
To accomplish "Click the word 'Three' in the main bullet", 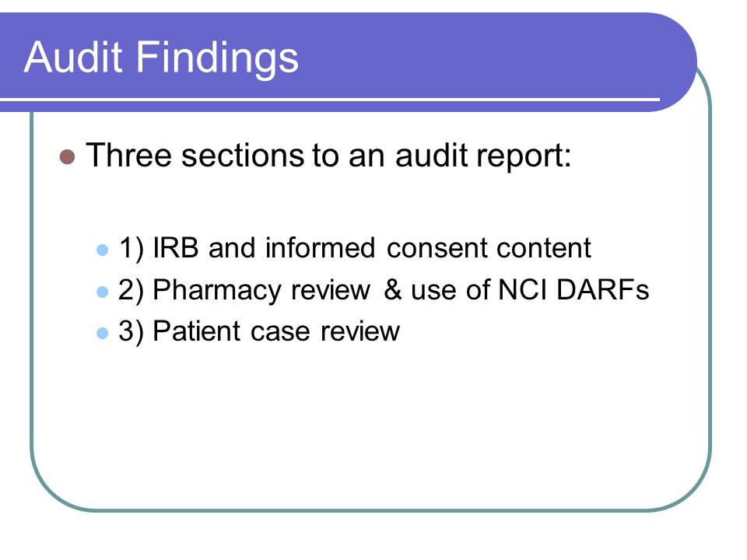I will [x=128, y=156].
